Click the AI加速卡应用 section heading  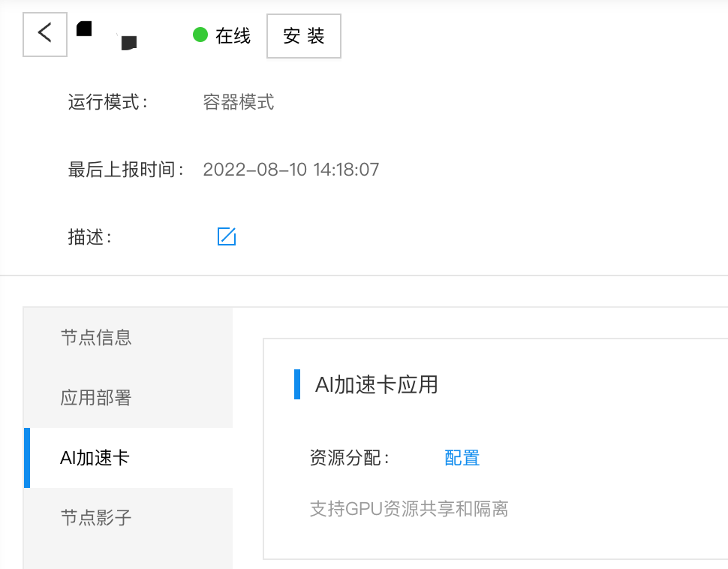coord(377,384)
